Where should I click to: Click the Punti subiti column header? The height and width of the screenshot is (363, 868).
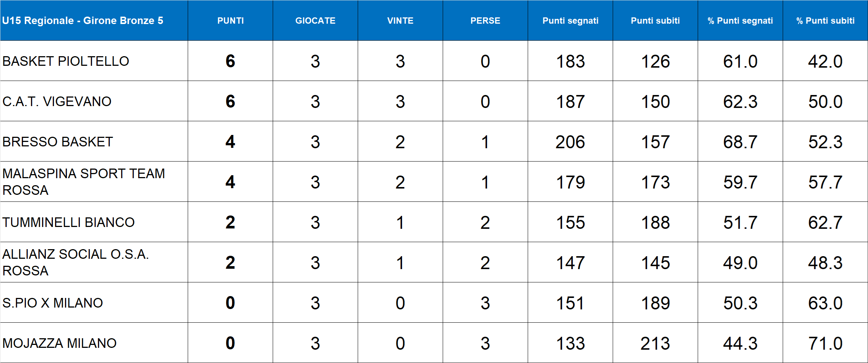[x=655, y=21]
